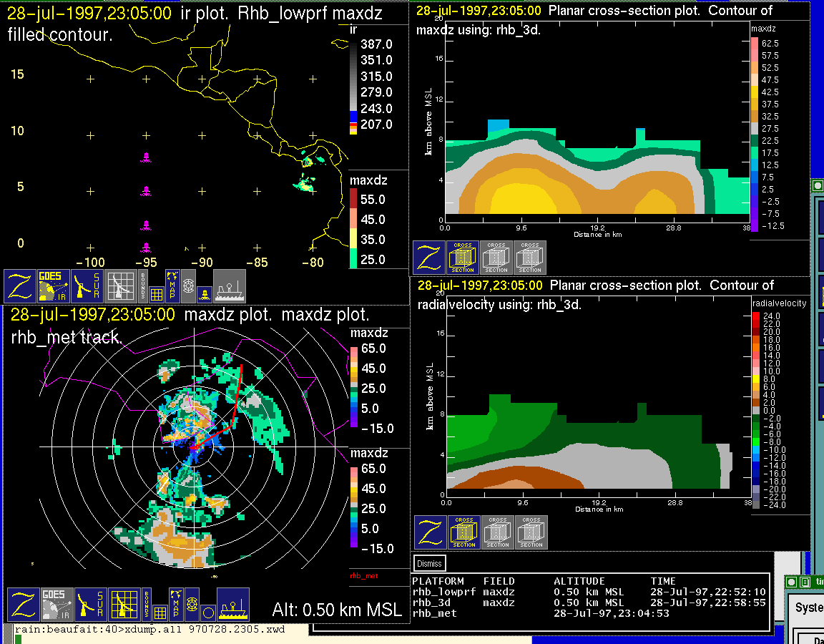Select the active Cross Section icon under the maxdz contour
824x644 pixels.
coord(463,257)
